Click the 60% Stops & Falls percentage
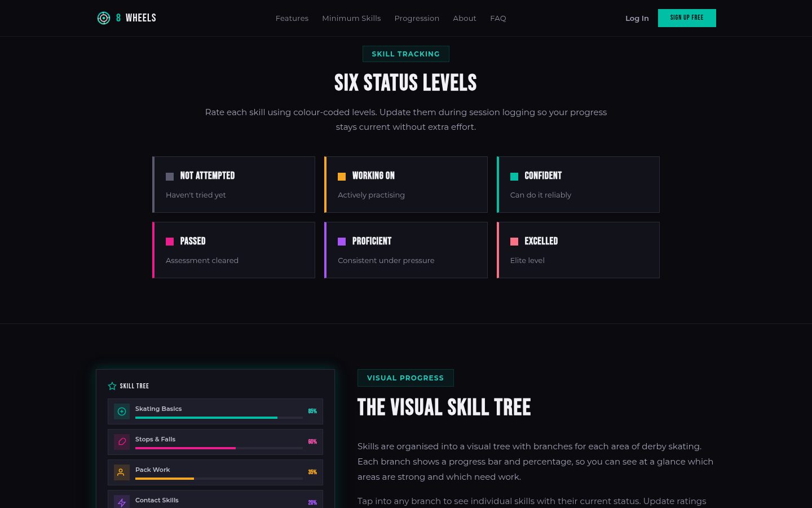 tap(312, 442)
